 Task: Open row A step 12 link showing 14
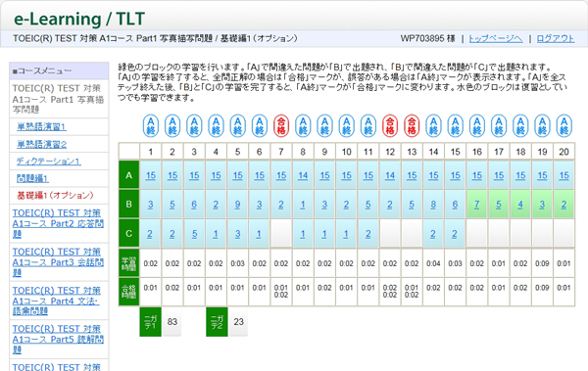pos(390,175)
